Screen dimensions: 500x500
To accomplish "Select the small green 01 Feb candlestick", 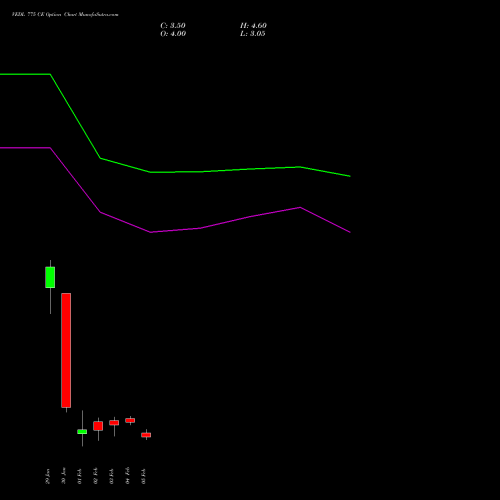I will [x=82, y=432].
